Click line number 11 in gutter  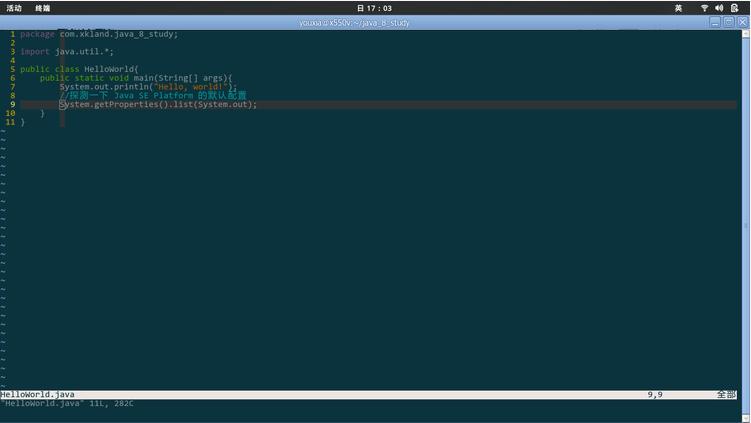pos(10,122)
